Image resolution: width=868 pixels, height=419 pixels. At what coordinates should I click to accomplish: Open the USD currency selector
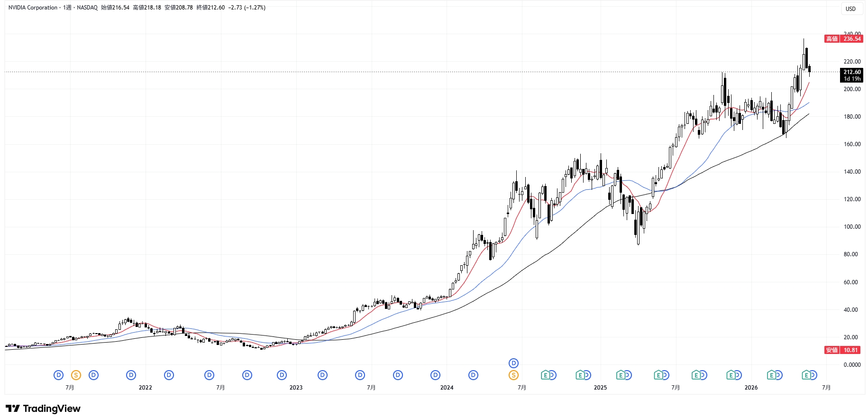850,9
